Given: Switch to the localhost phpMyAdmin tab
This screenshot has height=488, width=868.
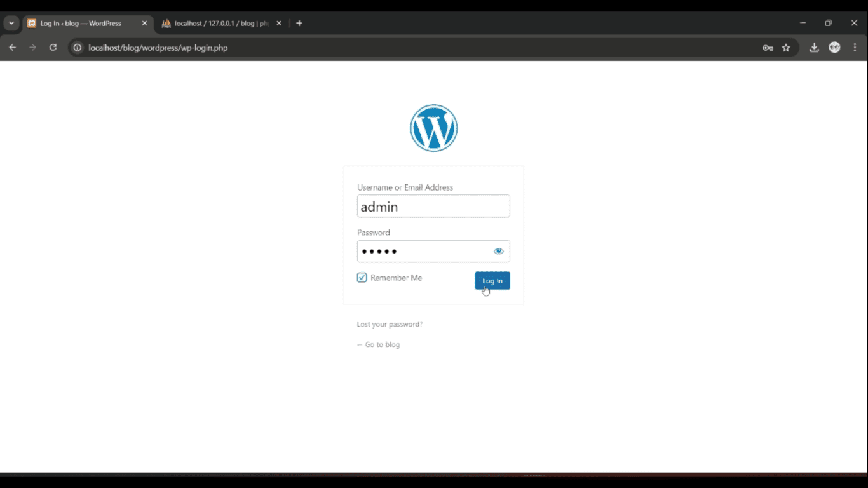Looking at the screenshot, I should click(222, 24).
